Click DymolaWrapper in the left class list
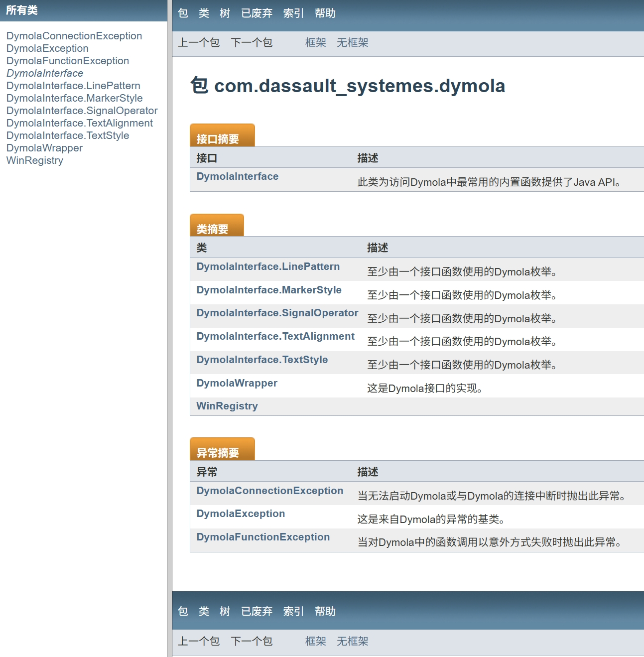The width and height of the screenshot is (644, 657). [x=44, y=148]
